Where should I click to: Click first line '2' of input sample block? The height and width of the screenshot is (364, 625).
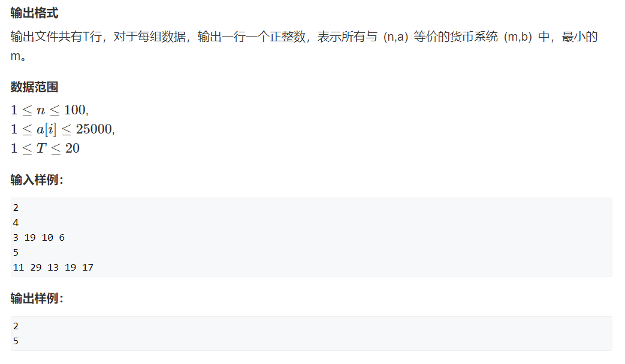pos(16,208)
